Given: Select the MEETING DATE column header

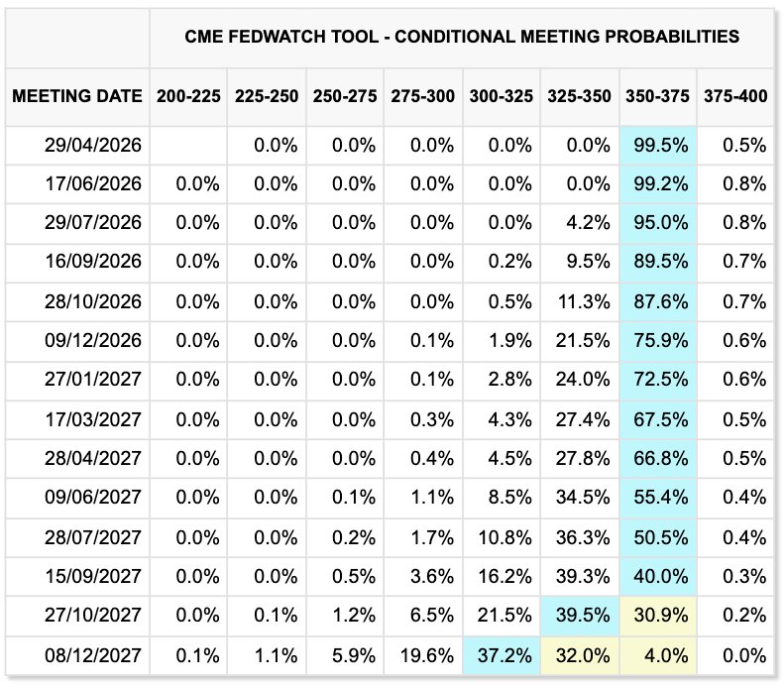Looking at the screenshot, I should pyautogui.click(x=77, y=97).
